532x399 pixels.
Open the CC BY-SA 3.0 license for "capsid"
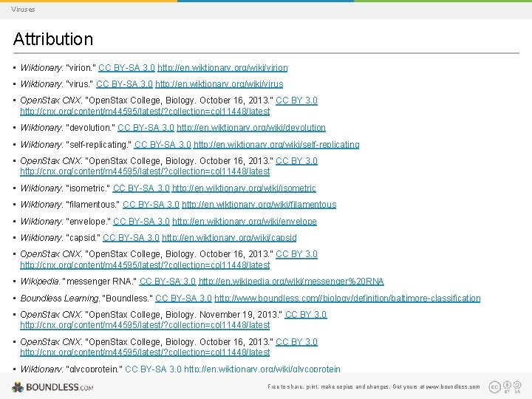pos(131,238)
